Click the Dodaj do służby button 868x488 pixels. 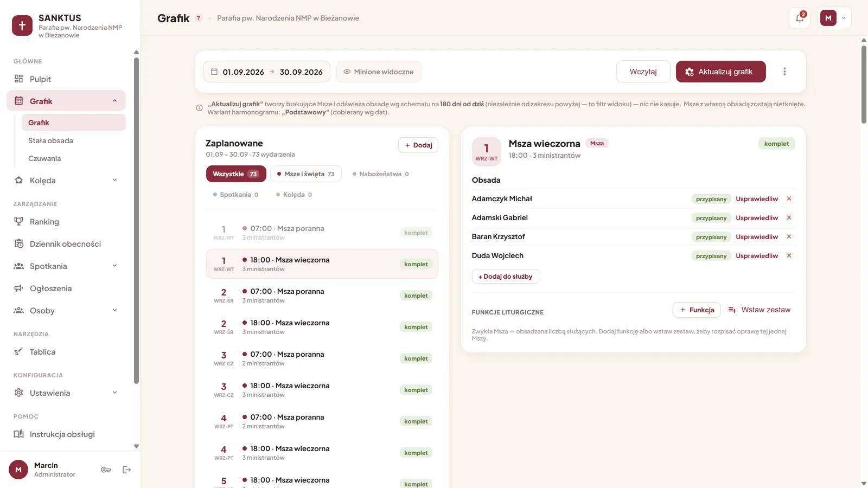[x=505, y=277]
